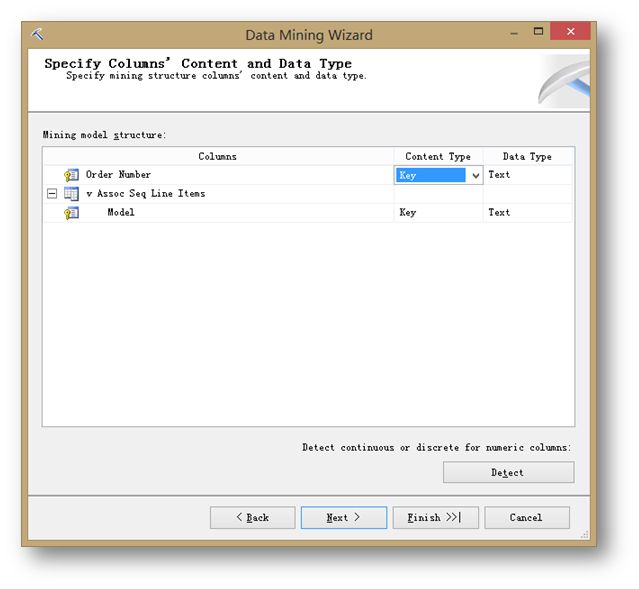The width and height of the screenshot is (639, 589).
Task: Click the Content Type column header
Action: (438, 157)
